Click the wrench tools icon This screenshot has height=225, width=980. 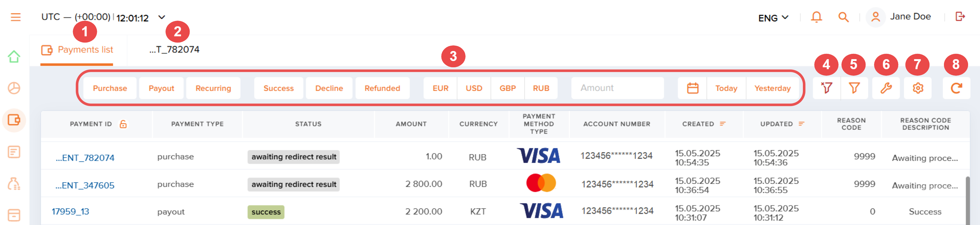click(x=886, y=88)
